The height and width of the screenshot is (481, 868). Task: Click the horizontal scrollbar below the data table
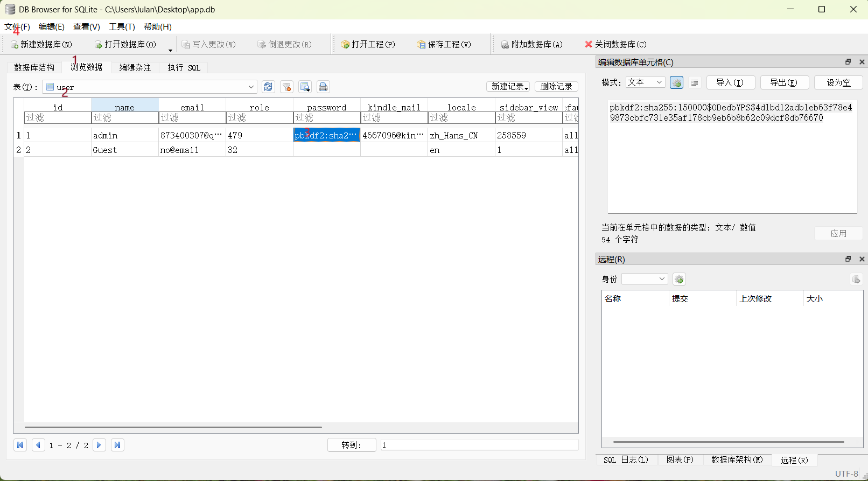pos(173,427)
